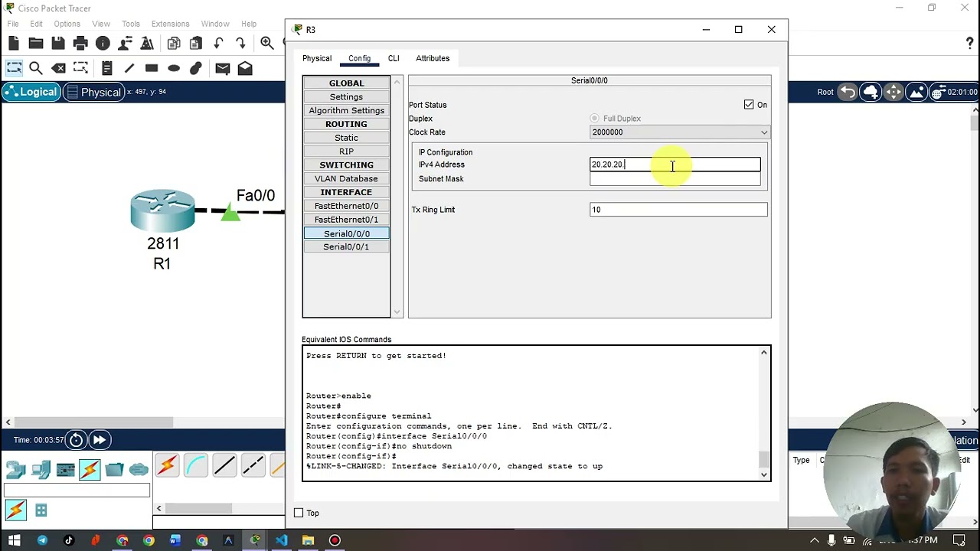This screenshot has width=980, height=551.
Task: Open the global Settings config page
Action: tap(346, 96)
